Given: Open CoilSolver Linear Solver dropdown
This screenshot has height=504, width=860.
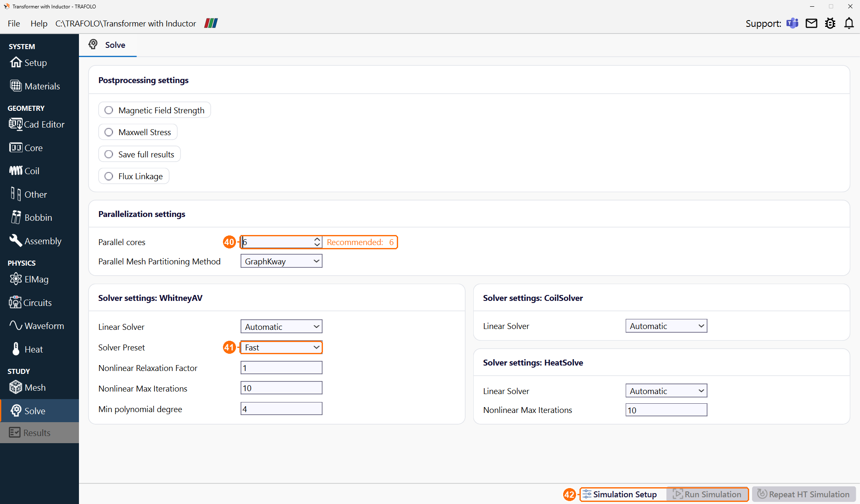Looking at the screenshot, I should click(666, 326).
